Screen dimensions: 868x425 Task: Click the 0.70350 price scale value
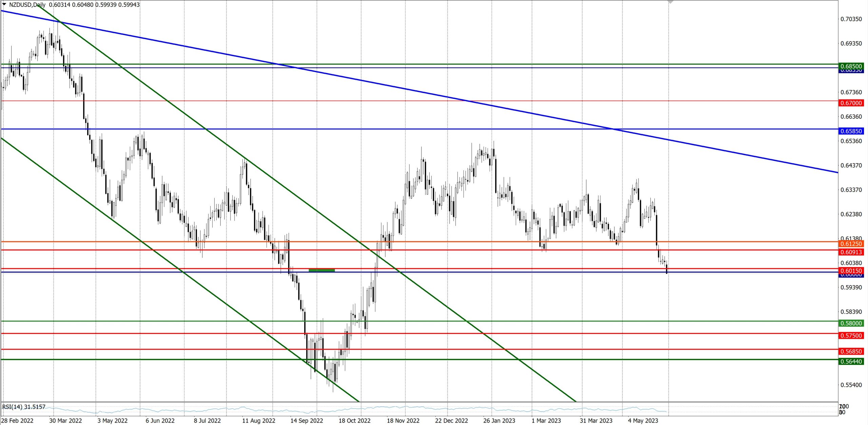tap(851, 19)
